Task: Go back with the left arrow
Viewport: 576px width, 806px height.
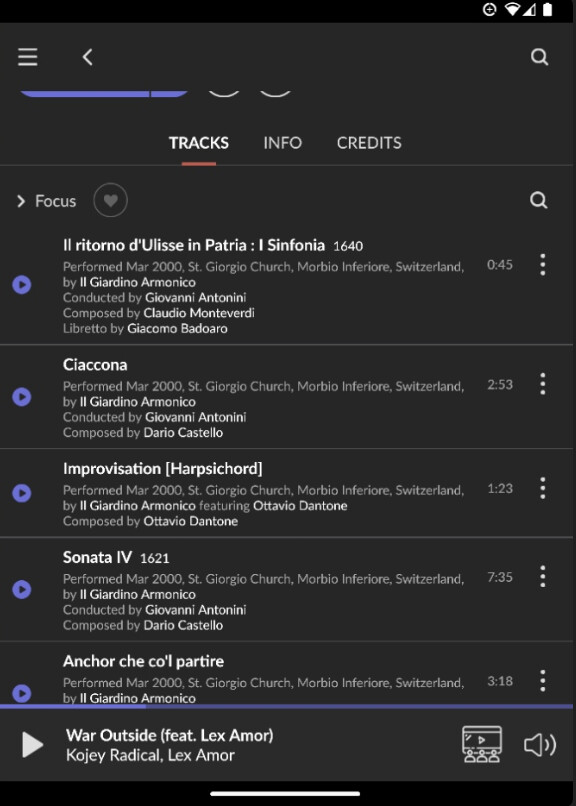Action: pyautogui.click(x=87, y=57)
